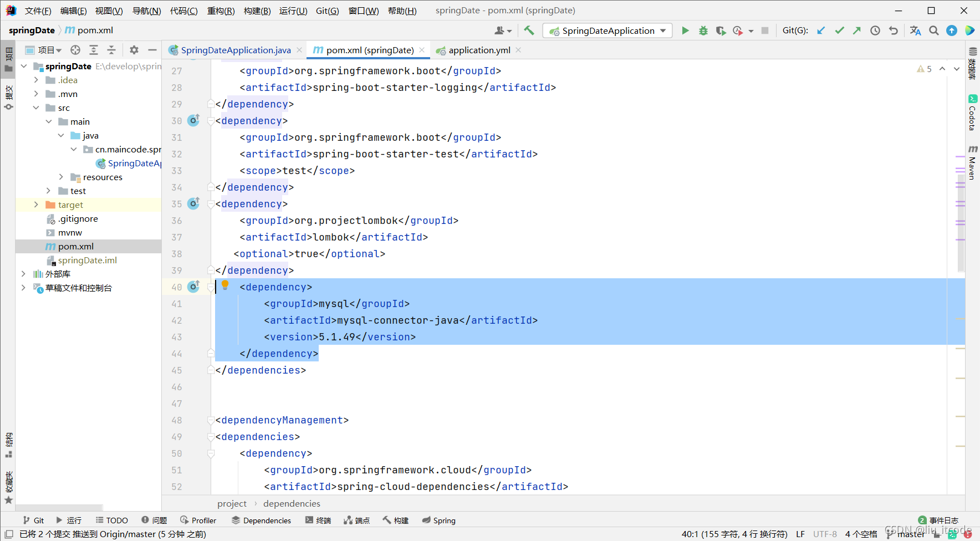Click gutter dependency icon on line 30

pos(193,120)
